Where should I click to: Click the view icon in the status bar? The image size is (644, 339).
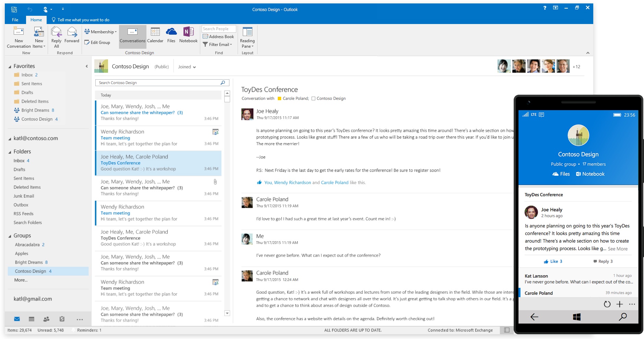507,330
